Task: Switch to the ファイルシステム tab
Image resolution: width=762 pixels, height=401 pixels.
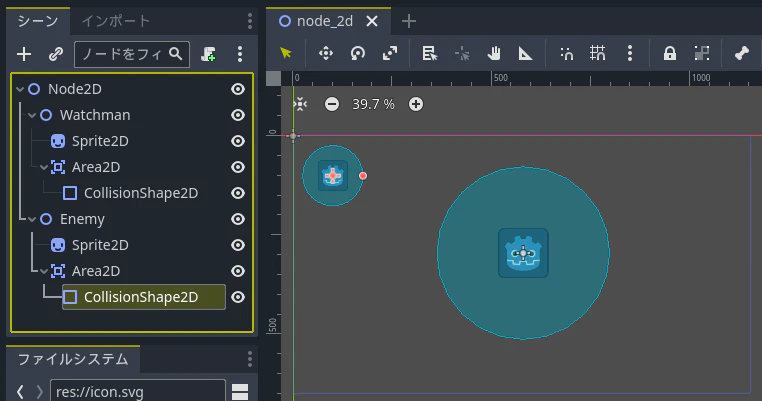Action: tap(73, 359)
